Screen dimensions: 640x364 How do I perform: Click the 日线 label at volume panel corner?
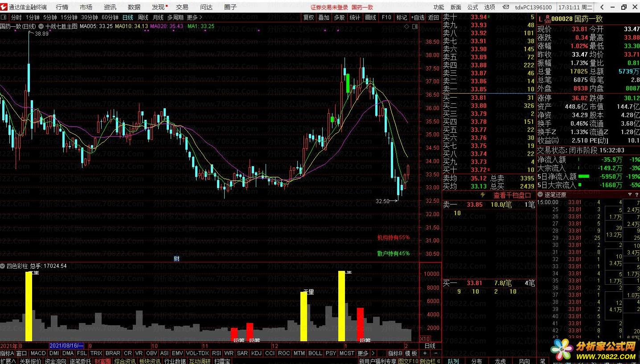[430, 346]
